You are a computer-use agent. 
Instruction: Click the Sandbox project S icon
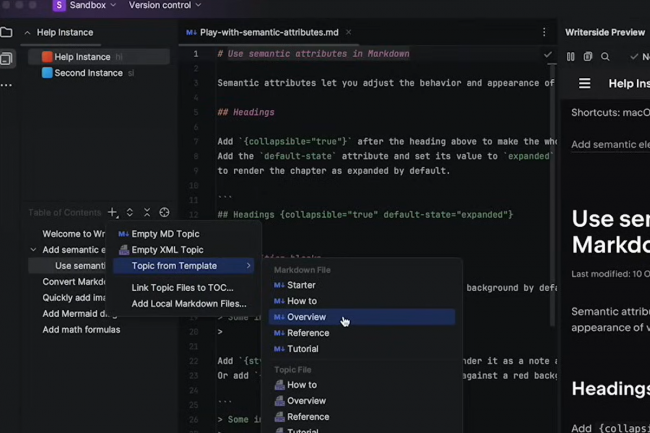point(59,5)
